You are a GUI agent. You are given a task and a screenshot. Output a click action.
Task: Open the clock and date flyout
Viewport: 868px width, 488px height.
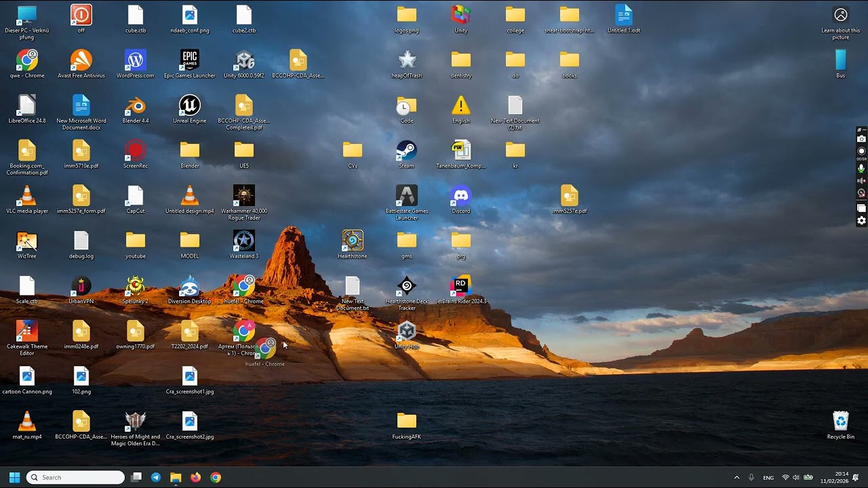[x=834, y=477]
